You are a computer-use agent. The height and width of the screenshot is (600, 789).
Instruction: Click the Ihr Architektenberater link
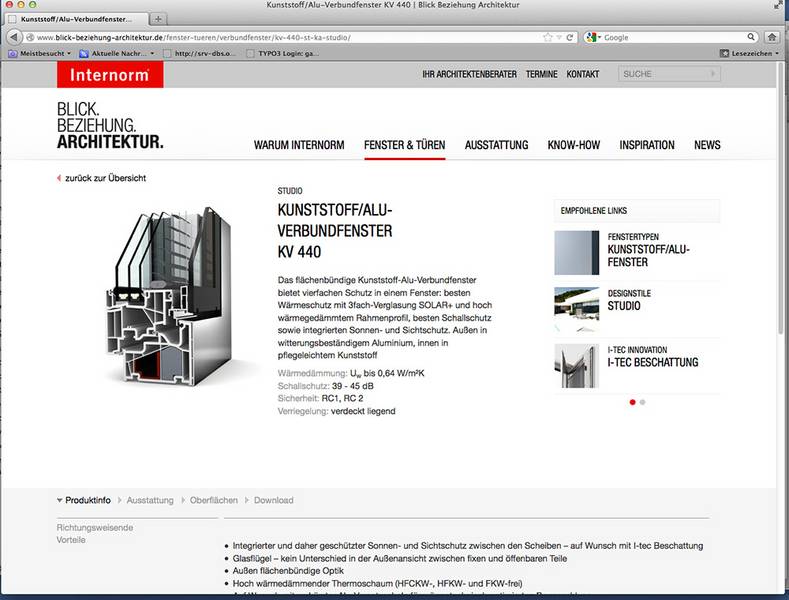coord(469,74)
